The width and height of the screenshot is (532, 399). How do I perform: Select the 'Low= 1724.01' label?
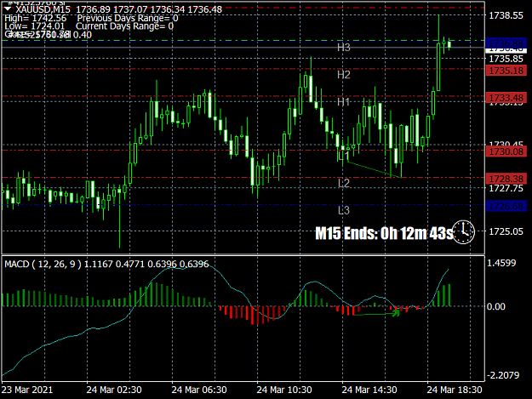click(x=34, y=26)
